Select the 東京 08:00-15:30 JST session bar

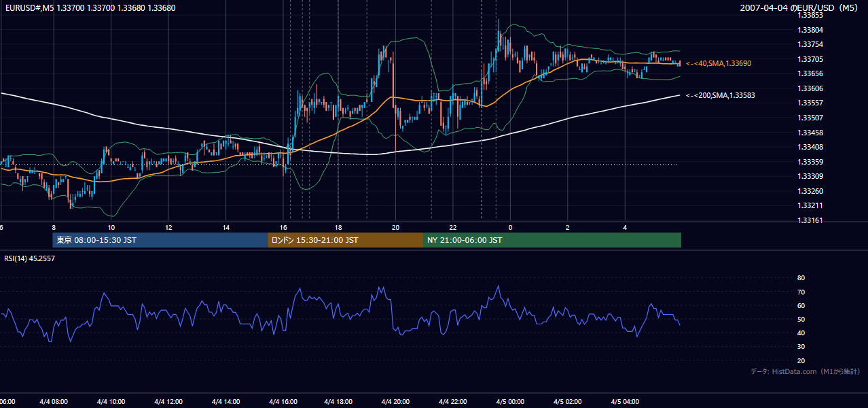click(x=160, y=240)
